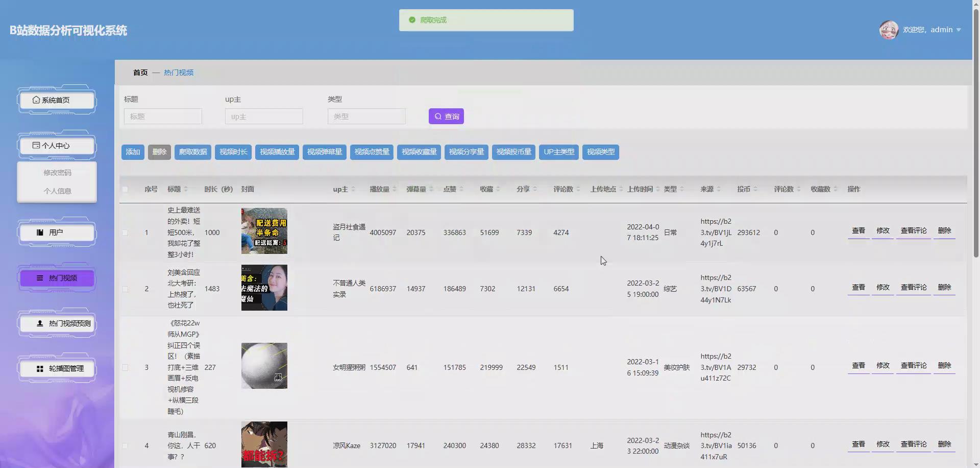Open 视频弹幕量 chart button

[x=325, y=152]
